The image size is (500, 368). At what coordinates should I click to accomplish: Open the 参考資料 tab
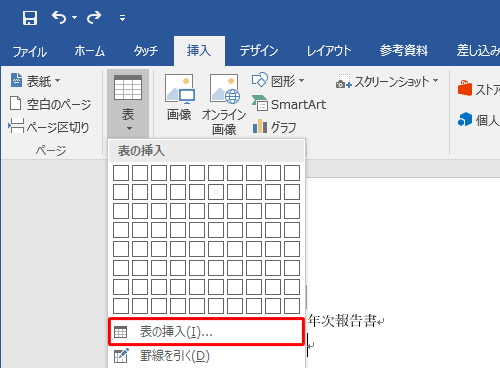(x=404, y=51)
